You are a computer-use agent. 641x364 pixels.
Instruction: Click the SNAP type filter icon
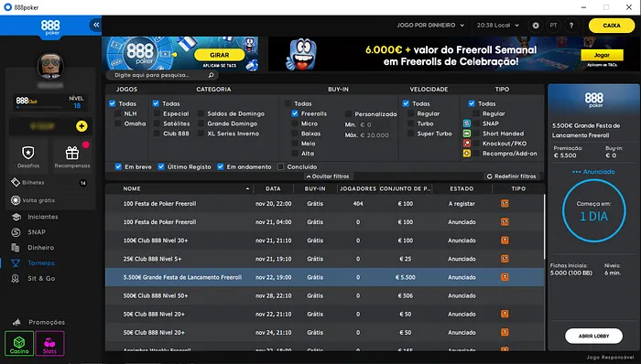tap(467, 123)
